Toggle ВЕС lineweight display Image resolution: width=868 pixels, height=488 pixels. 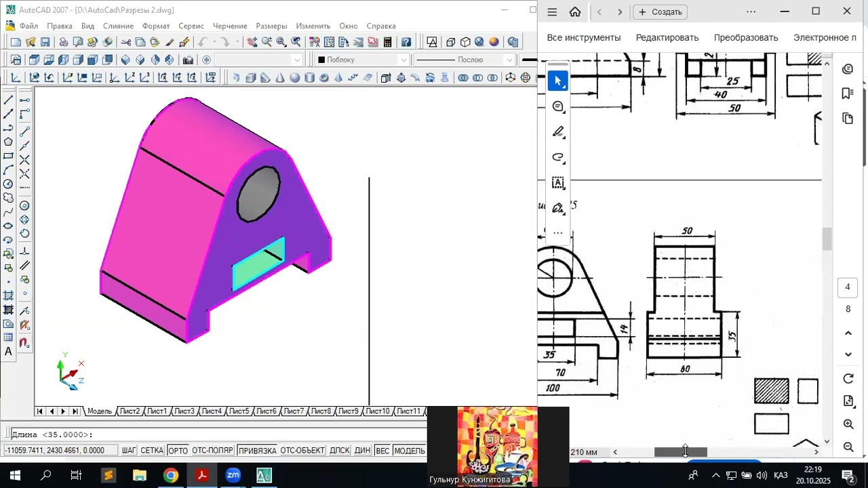(382, 451)
